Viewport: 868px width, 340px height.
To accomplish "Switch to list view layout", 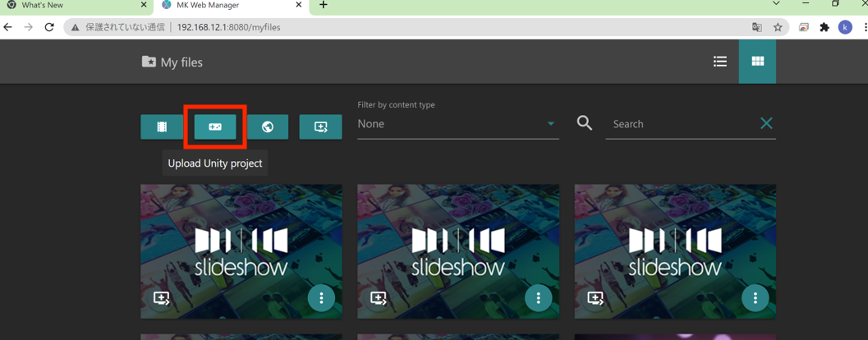I will [719, 62].
